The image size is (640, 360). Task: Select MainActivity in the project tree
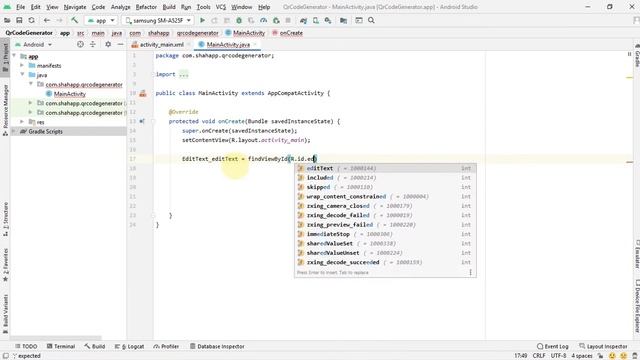coord(69,94)
